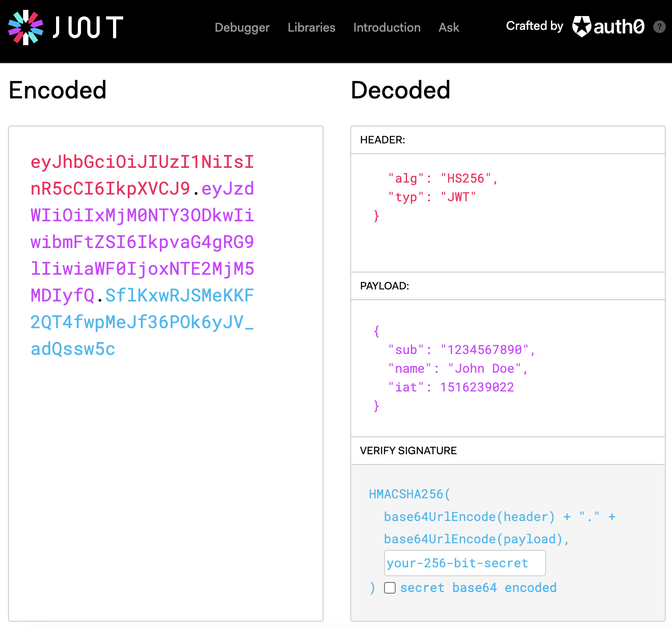The width and height of the screenshot is (672, 627).
Task: Click the blue signature segment of encoded token
Action: coord(142,322)
